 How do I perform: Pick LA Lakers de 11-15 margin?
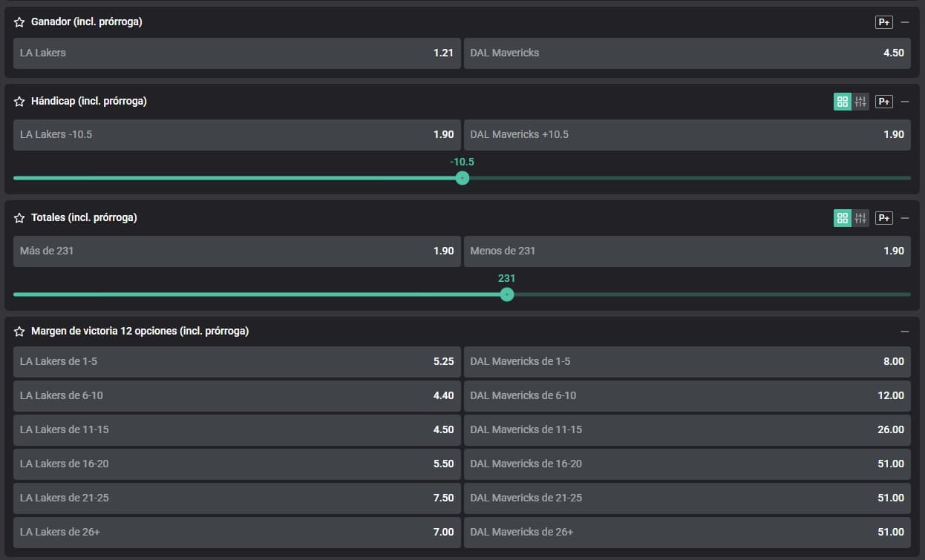coord(237,430)
